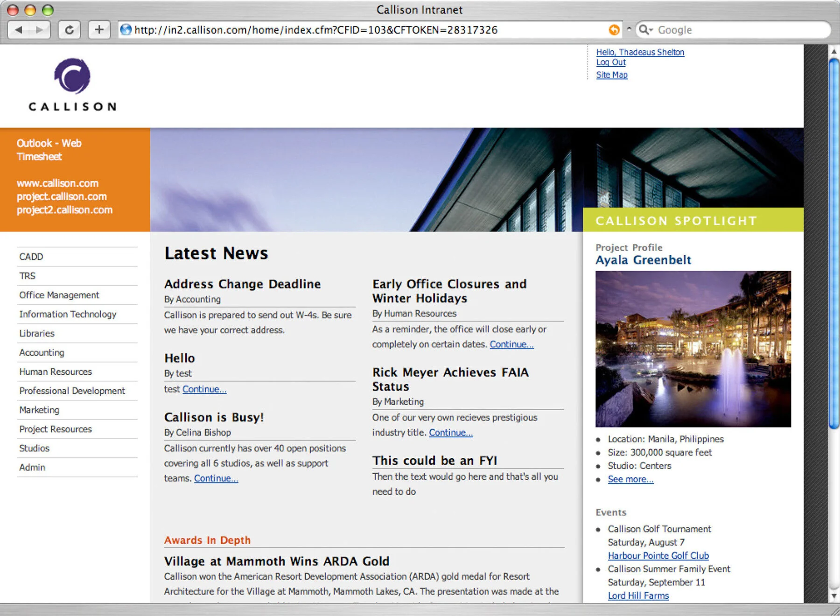Open the Human Resources sidebar section

coord(55,371)
